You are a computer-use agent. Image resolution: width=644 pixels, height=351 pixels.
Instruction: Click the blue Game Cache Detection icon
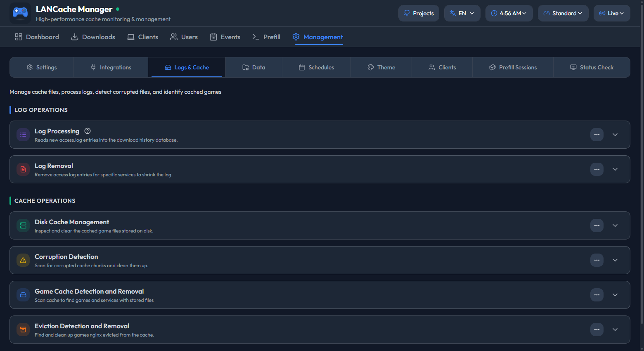(23, 295)
